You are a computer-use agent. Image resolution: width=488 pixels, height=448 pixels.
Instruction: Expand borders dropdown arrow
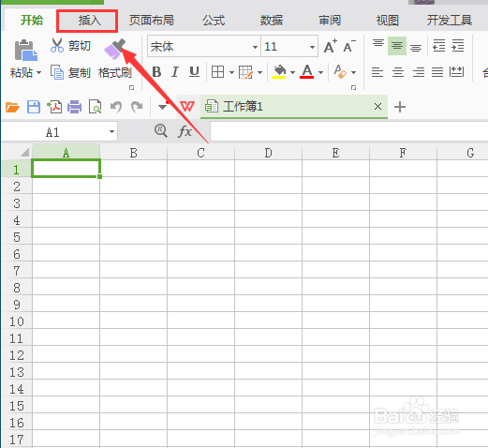[x=231, y=73]
